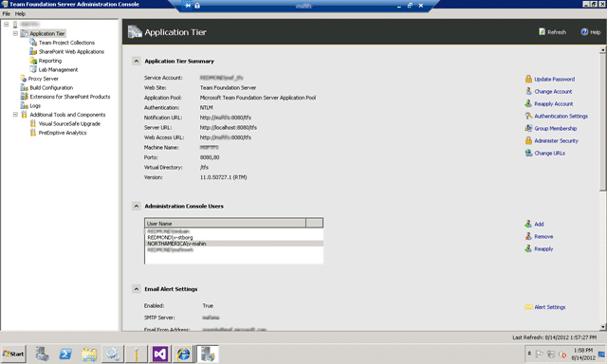Open Server Manager from taskbar

(42, 354)
